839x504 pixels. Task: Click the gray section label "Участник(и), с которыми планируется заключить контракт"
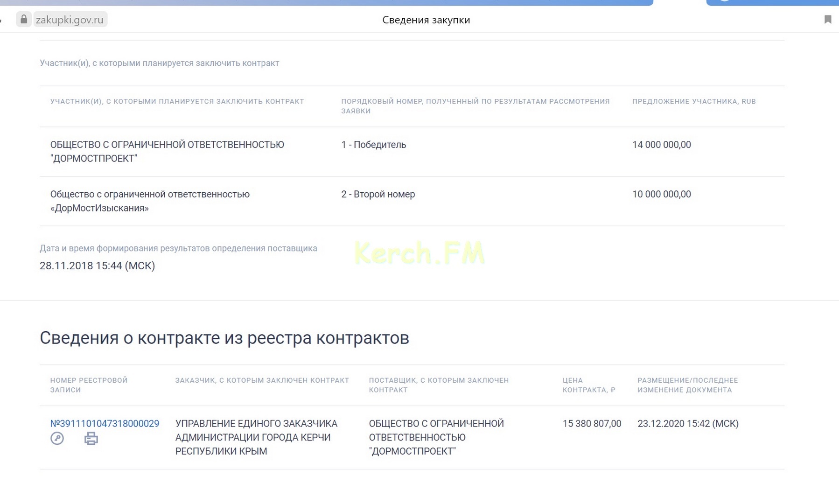[x=160, y=63]
